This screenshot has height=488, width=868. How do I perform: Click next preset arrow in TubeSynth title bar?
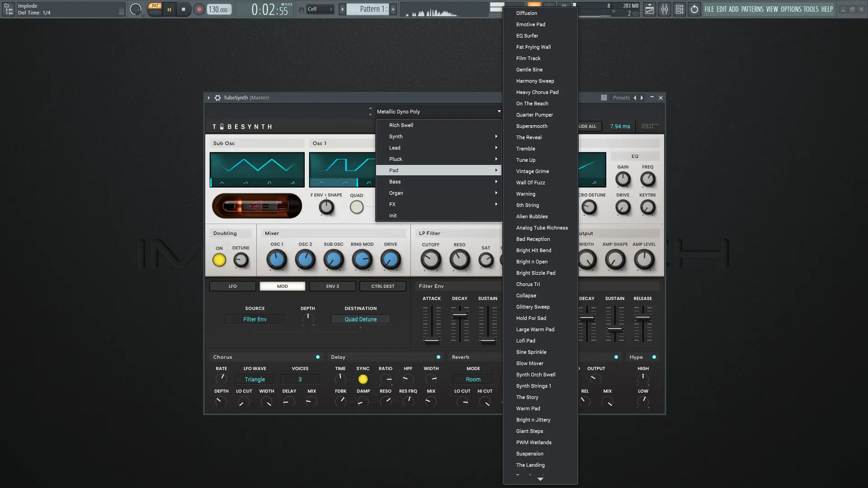[642, 98]
